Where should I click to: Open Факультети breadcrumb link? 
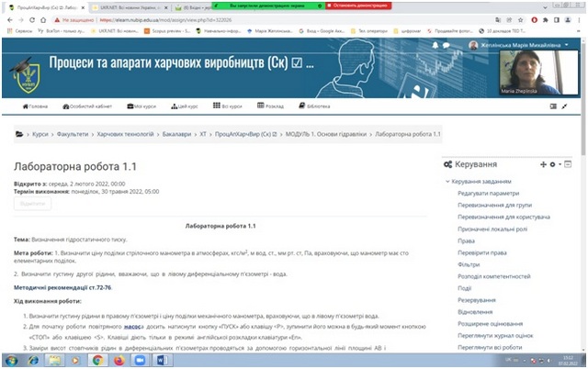pyautogui.click(x=73, y=134)
